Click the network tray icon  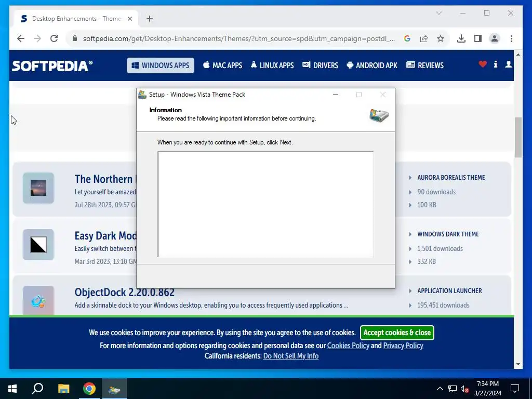pyautogui.click(x=453, y=389)
